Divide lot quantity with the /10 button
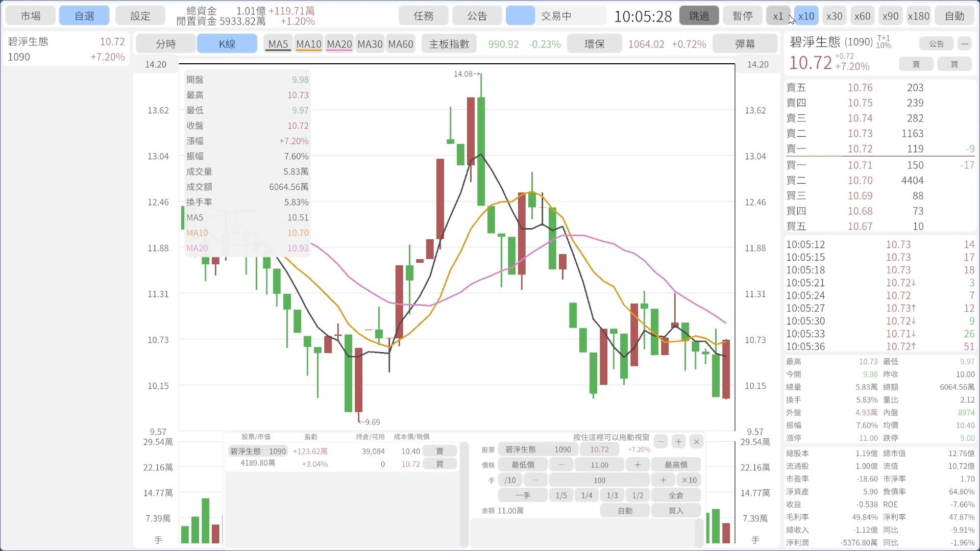This screenshot has width=980, height=551. point(510,480)
